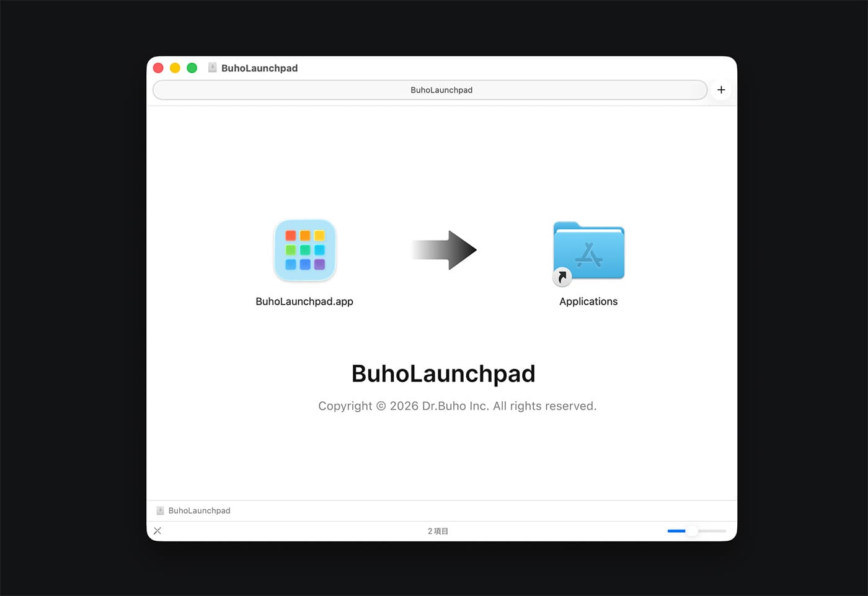Click the BuhoLaunchpad window title text
868x596 pixels.
tap(259, 68)
